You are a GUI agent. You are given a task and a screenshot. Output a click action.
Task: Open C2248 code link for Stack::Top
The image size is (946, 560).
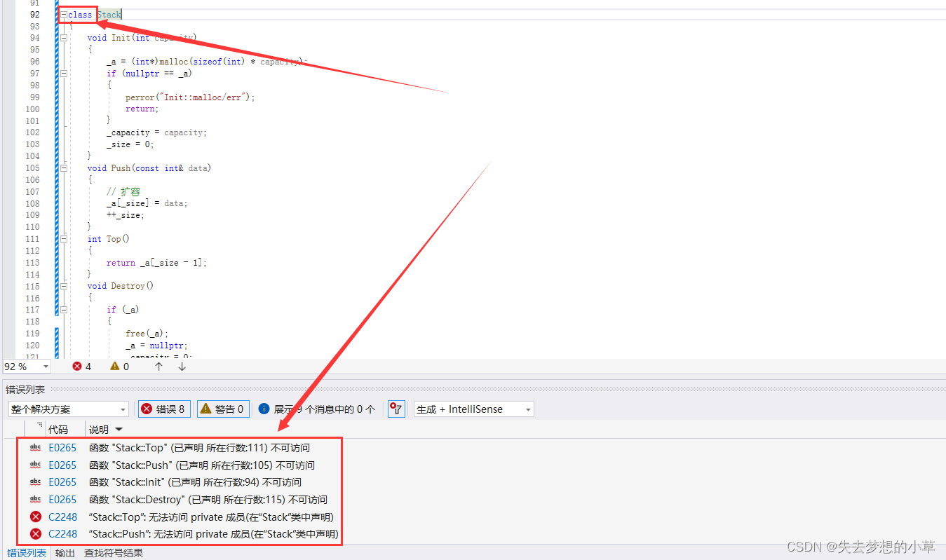click(x=62, y=517)
